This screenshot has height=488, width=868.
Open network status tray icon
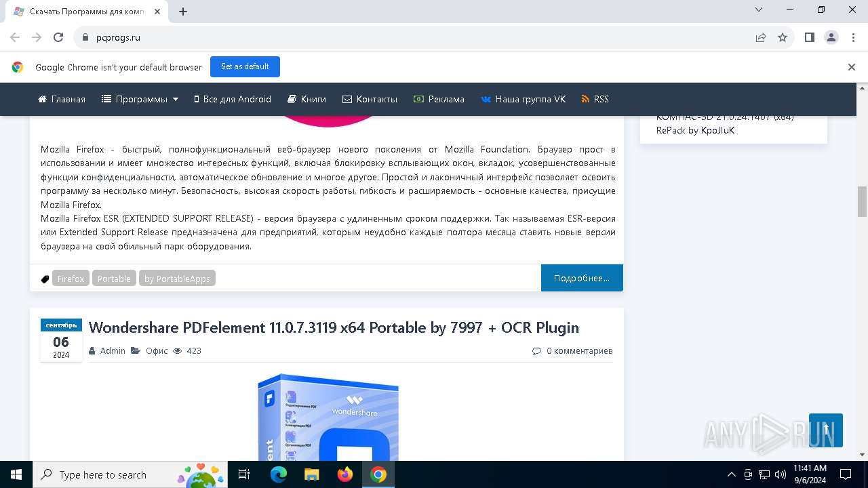click(x=764, y=474)
